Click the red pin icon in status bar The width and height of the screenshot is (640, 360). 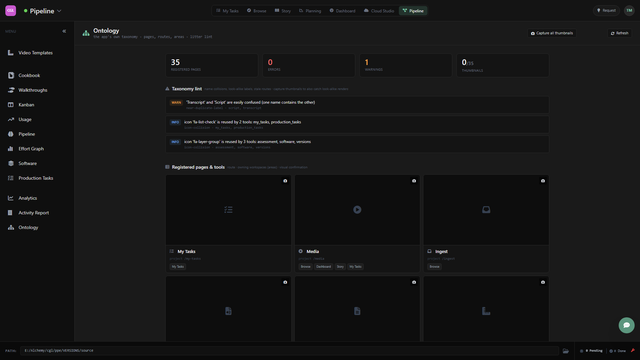point(633,351)
